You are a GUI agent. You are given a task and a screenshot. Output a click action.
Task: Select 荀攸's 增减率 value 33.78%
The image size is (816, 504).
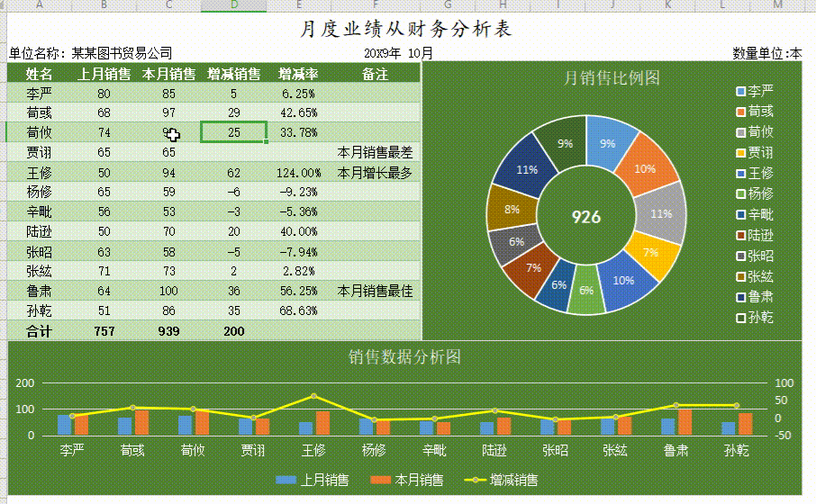pyautogui.click(x=298, y=132)
